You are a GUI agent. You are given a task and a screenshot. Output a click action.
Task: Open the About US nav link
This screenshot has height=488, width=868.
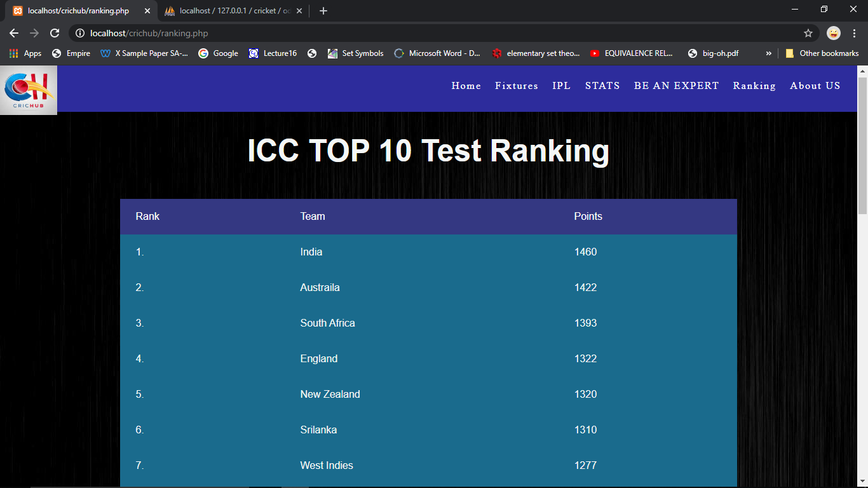tap(815, 86)
